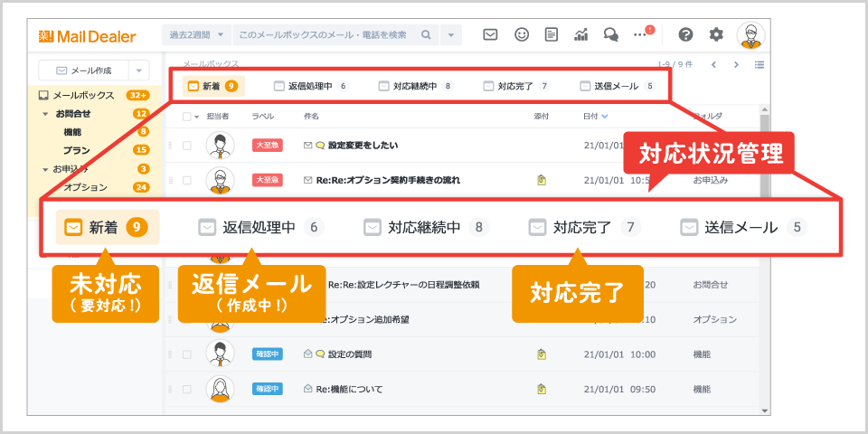Screen dimensions: 868x434
Task: Click date cell 21/01/01 09:50
Action: pyautogui.click(x=619, y=389)
